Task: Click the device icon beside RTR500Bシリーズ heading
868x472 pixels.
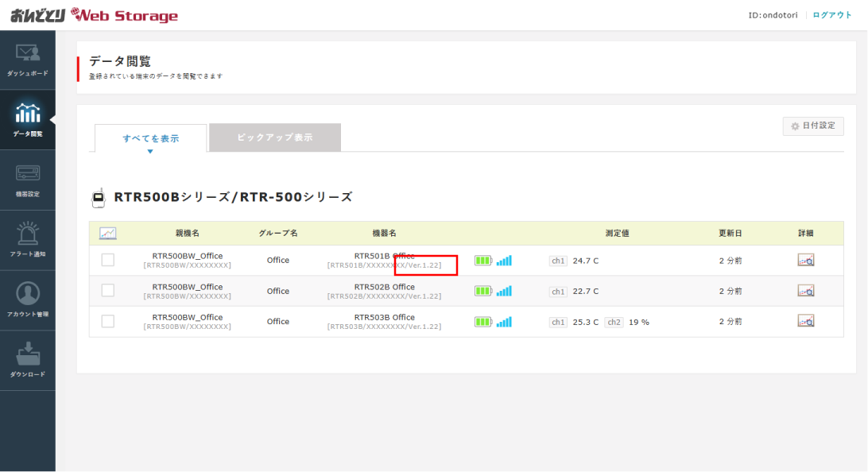Action: 99,198
